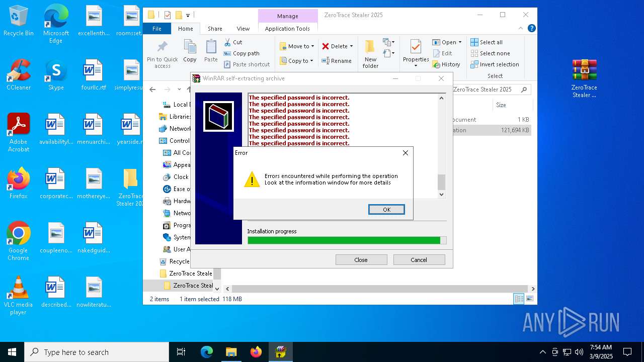The image size is (644, 362).
Task: Expand the Open dropdown arrow
Action: pos(460,42)
